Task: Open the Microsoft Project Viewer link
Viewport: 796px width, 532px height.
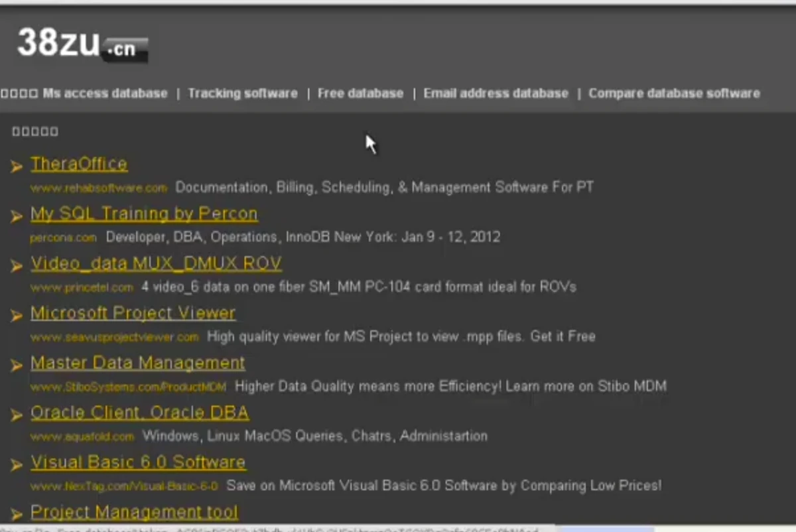Action: pos(133,313)
